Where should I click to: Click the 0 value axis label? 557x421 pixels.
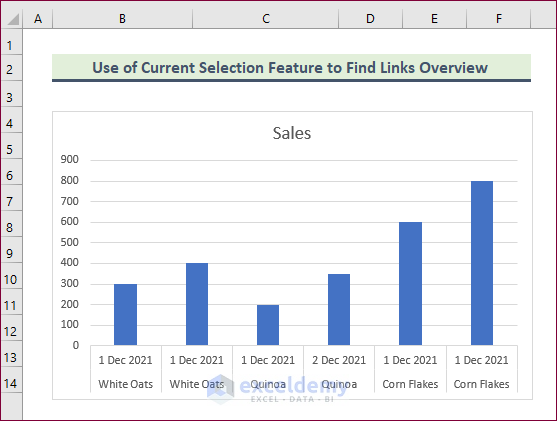coord(76,345)
